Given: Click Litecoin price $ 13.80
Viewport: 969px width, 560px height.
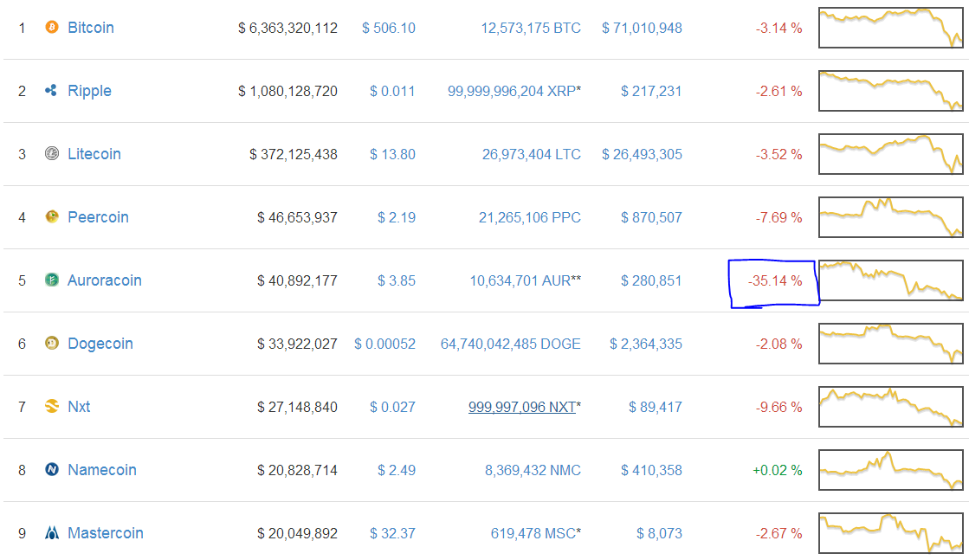Looking at the screenshot, I should tap(392, 154).
